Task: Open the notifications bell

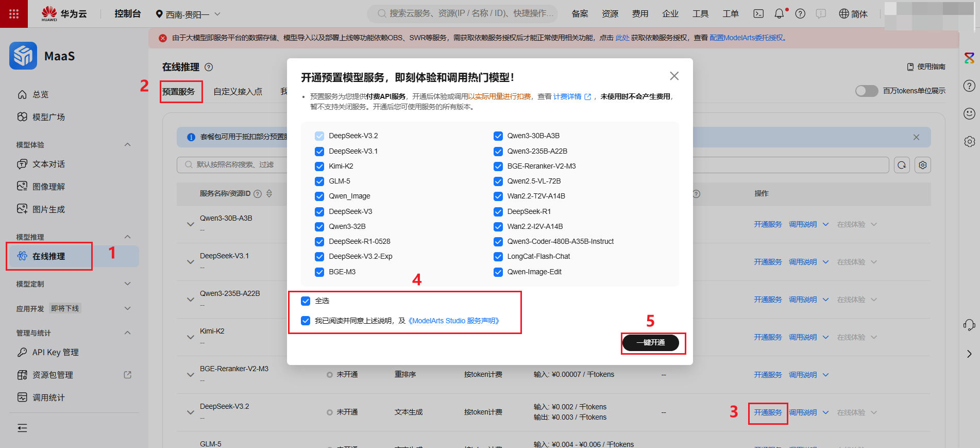Action: (780, 14)
